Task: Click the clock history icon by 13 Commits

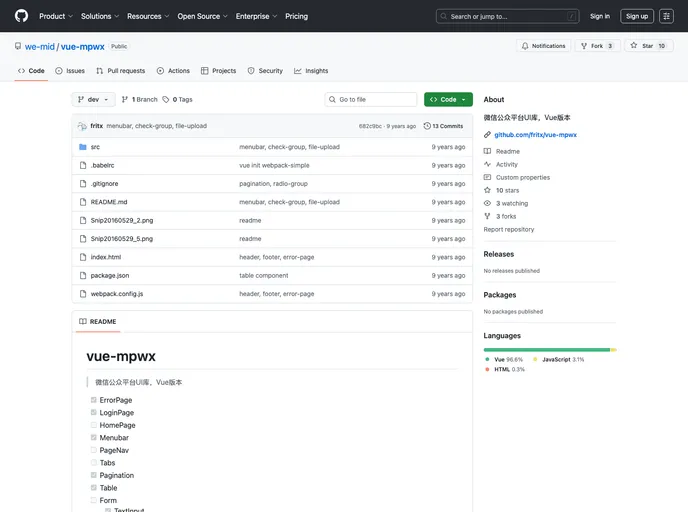Action: click(427, 126)
